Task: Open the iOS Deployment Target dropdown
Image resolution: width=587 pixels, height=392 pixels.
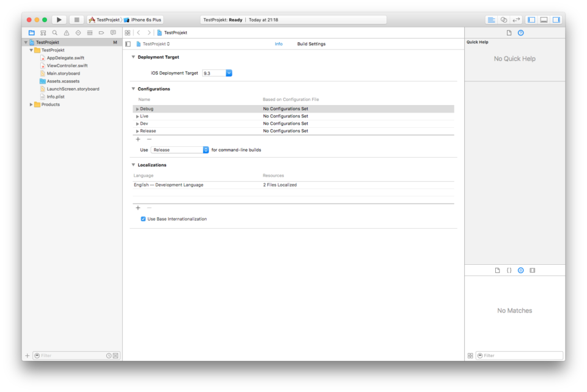Action: [x=229, y=73]
